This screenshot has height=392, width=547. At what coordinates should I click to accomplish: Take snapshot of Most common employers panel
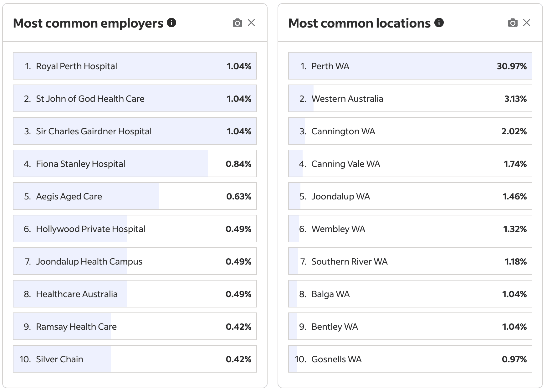tap(238, 23)
